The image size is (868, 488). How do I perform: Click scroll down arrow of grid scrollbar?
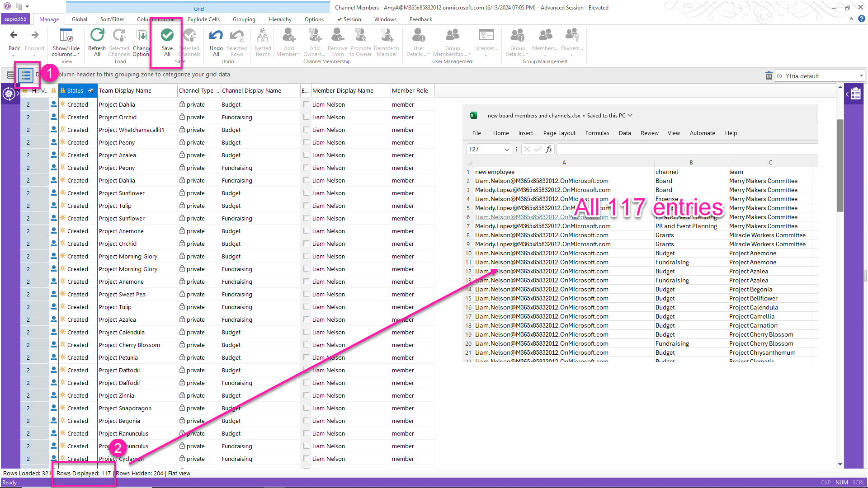point(840,464)
